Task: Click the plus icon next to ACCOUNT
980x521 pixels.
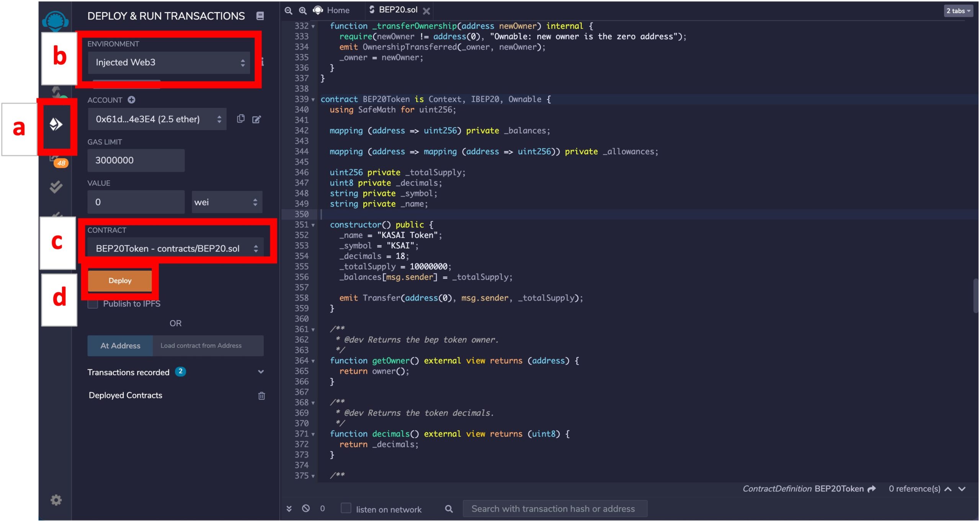Action: click(x=131, y=100)
